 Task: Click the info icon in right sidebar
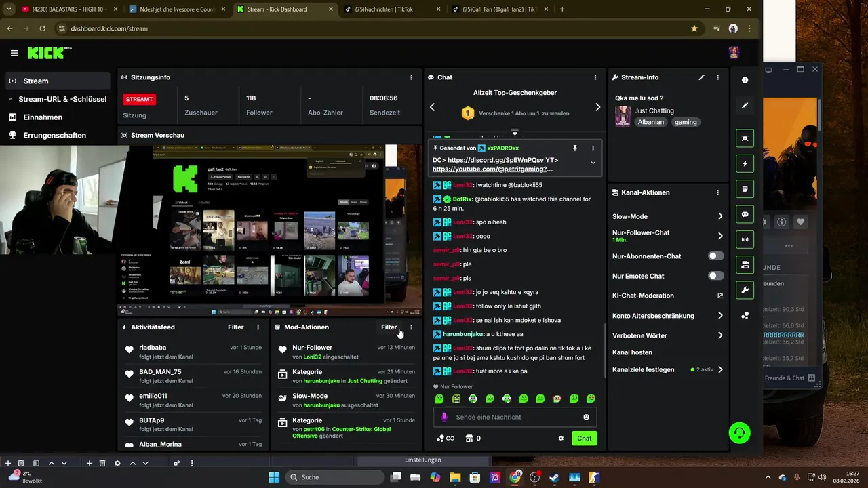pyautogui.click(x=745, y=80)
